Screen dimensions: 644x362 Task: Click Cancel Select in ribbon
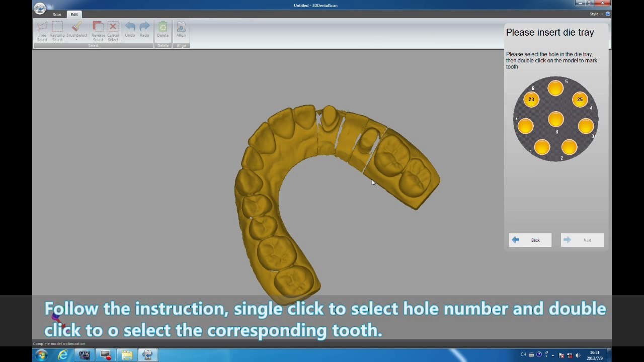pos(113,31)
